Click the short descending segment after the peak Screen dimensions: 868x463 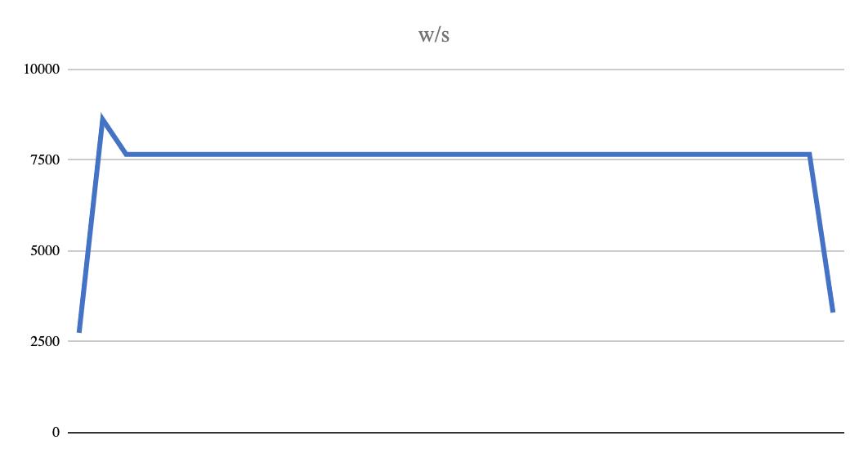[x=114, y=137]
